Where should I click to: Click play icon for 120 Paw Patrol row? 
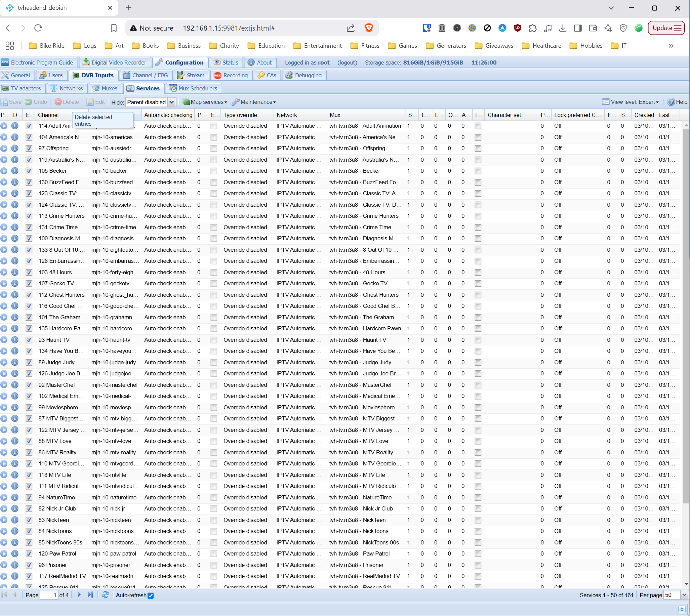[x=4, y=553]
